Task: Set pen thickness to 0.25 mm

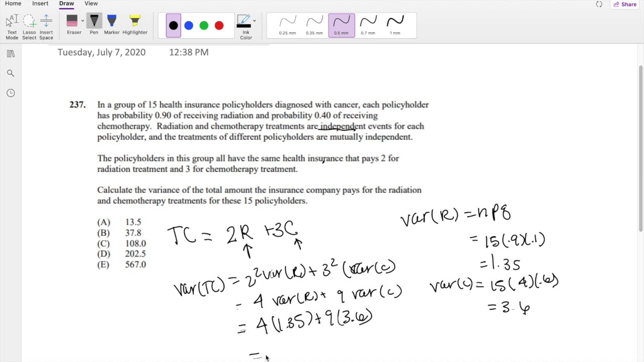Action: pyautogui.click(x=288, y=26)
